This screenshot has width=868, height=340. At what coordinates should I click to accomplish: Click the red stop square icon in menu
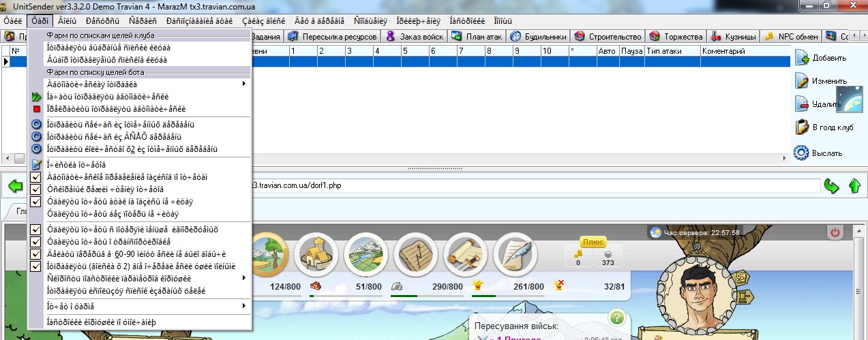point(37,109)
